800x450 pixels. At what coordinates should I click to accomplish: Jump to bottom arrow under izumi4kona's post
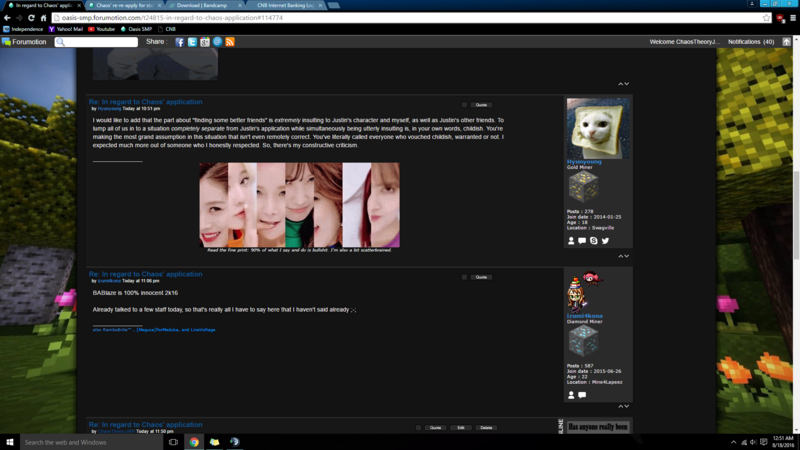click(x=627, y=407)
